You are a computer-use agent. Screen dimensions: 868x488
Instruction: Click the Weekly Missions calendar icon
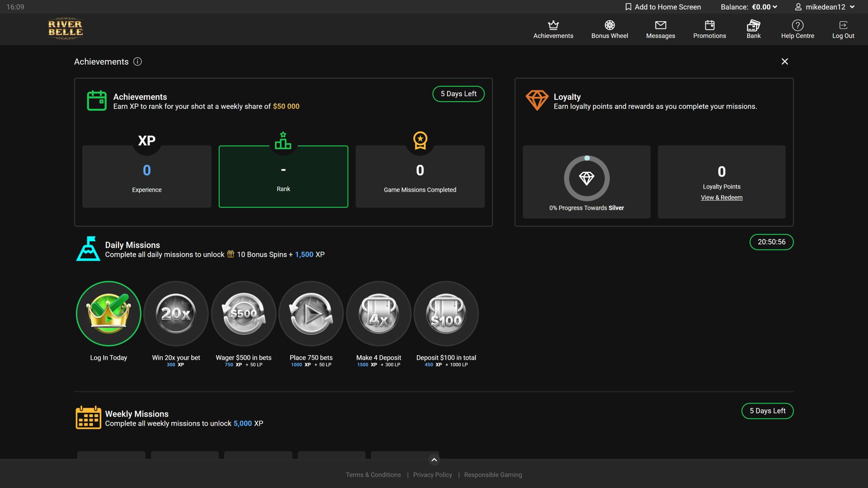point(88,418)
